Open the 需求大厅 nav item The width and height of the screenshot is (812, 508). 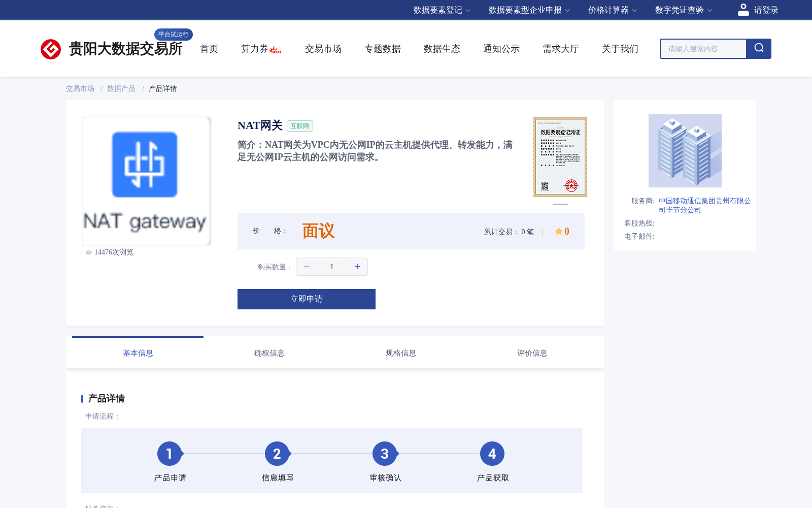click(x=561, y=49)
